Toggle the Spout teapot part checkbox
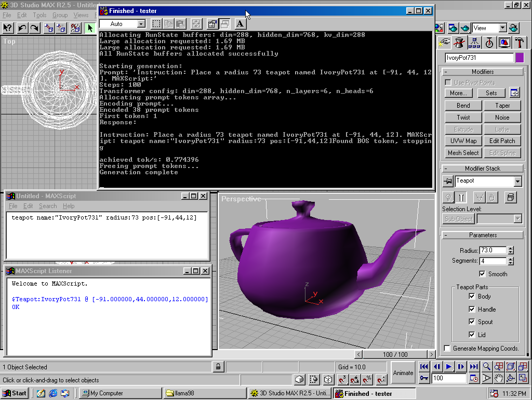 click(x=472, y=321)
